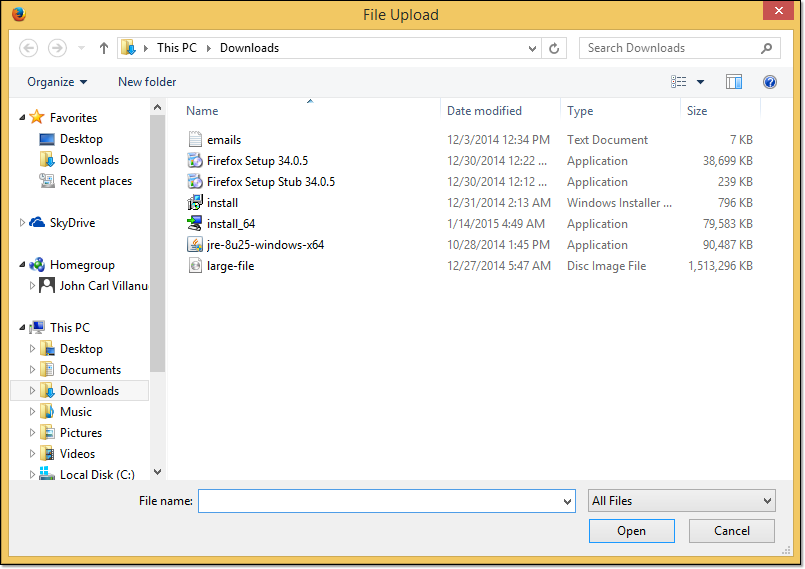Viewport: 805px width, 569px height.
Task: Refresh the Downloads folder view
Action: tap(555, 48)
